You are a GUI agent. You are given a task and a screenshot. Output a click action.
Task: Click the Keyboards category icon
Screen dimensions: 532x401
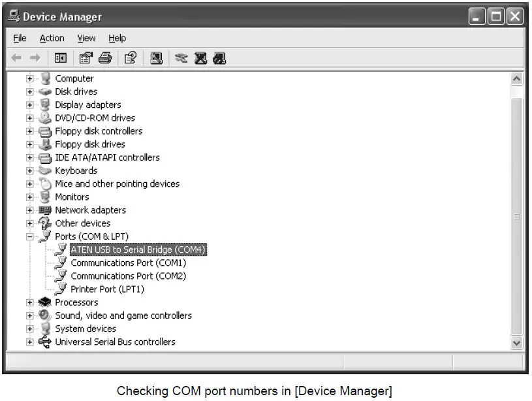45,170
